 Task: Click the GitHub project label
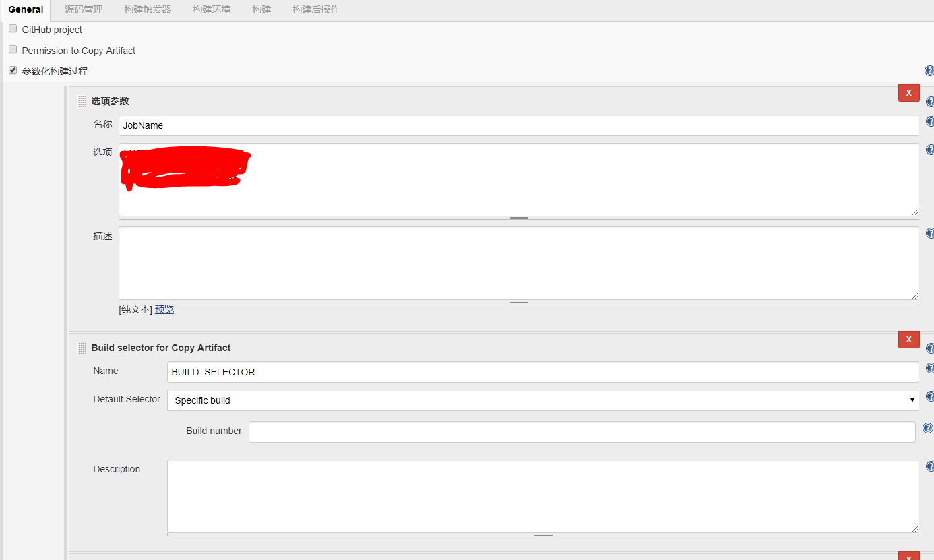(x=52, y=30)
